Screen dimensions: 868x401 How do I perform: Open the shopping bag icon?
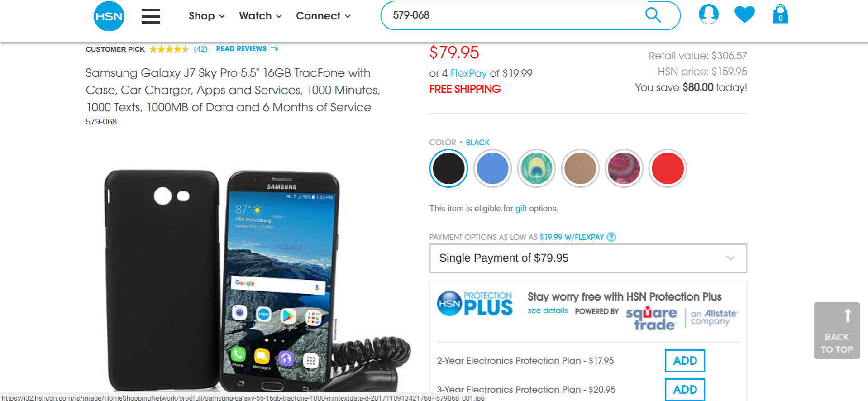coord(780,14)
